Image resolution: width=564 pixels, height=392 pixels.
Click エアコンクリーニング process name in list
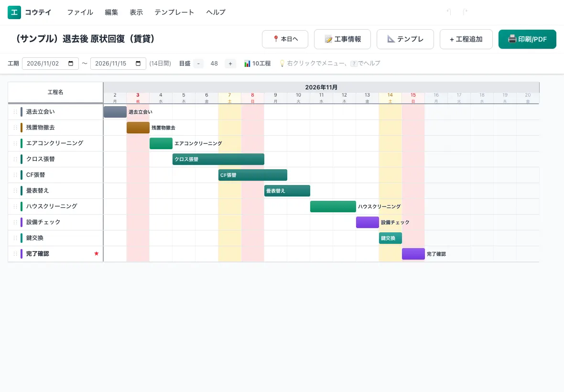[54, 143]
